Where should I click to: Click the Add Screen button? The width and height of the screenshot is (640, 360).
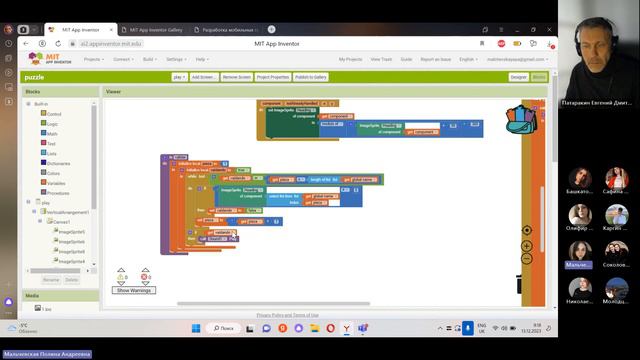point(204,77)
